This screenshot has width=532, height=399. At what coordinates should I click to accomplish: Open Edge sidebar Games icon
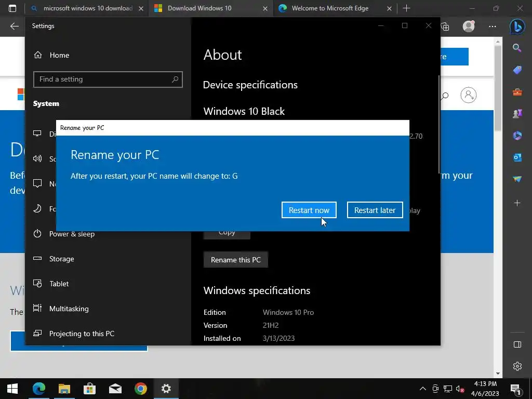point(517,114)
